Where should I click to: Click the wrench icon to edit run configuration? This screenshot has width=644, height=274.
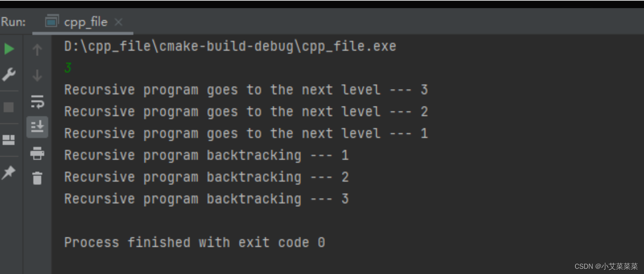9,74
